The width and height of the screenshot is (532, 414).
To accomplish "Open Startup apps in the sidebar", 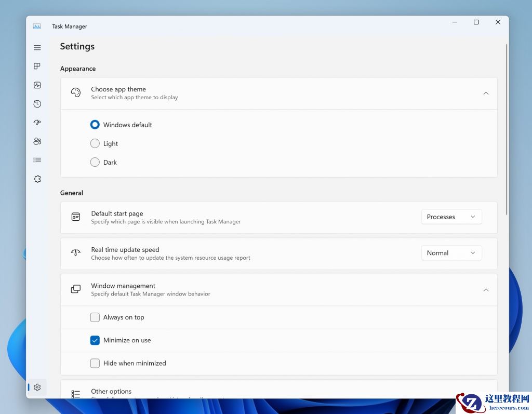I will point(37,122).
